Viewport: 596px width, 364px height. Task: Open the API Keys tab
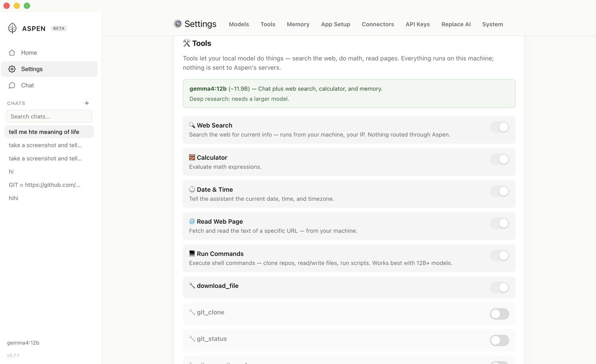[x=418, y=24]
